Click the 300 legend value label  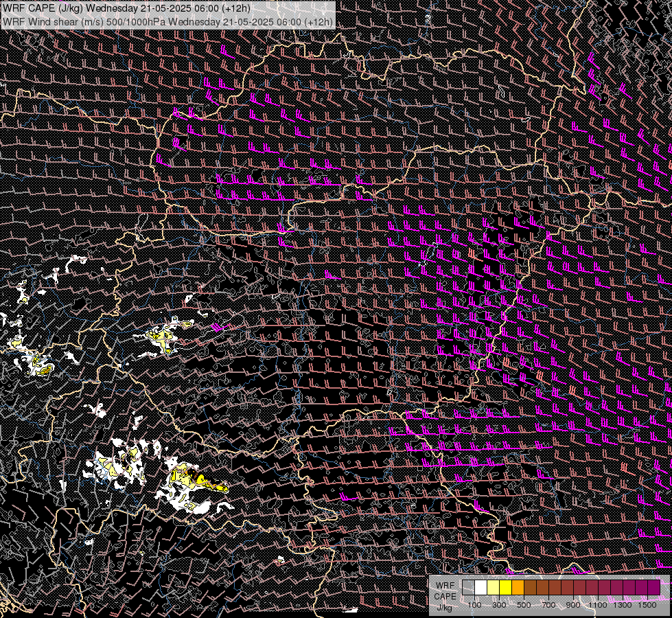pos(499,605)
